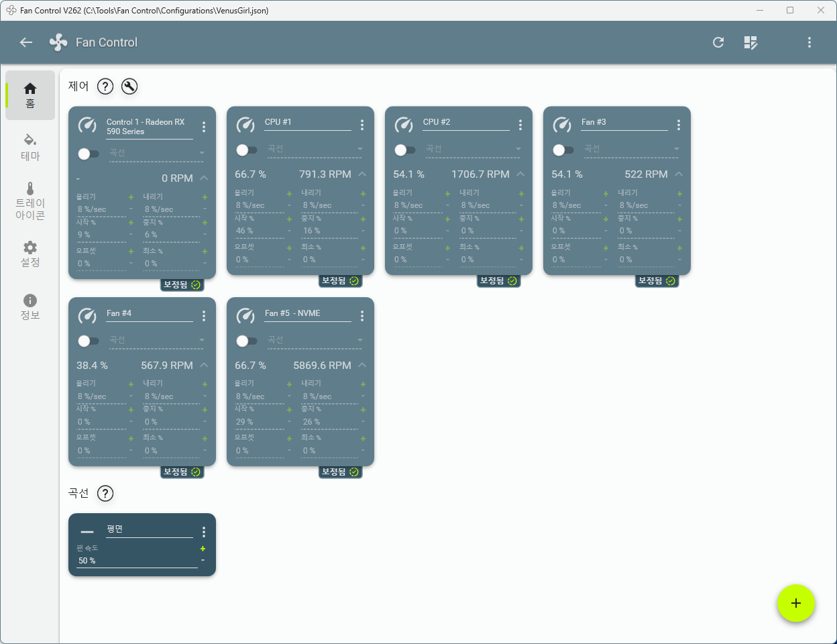
Task: Click 보정됨 badge under CPU #1 card
Action: [x=341, y=280]
